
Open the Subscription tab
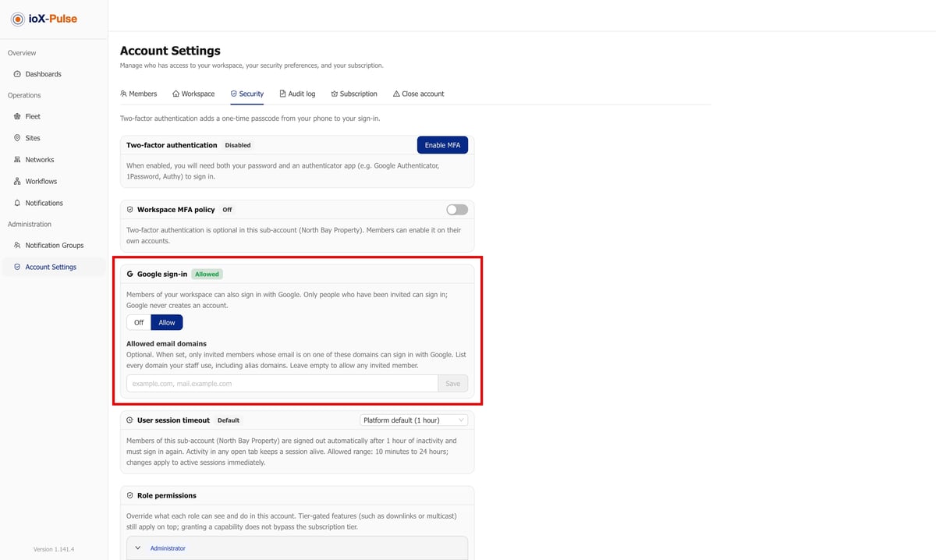[354, 94]
